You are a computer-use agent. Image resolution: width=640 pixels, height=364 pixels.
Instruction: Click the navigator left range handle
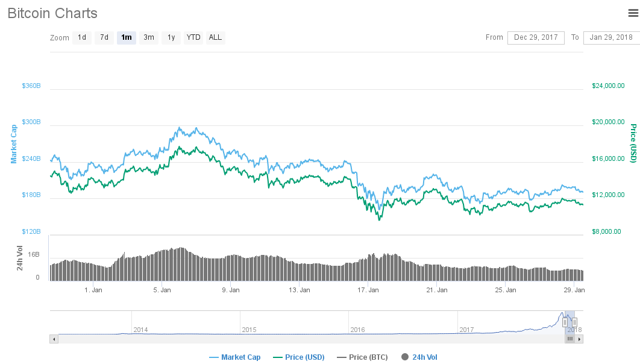pyautogui.click(x=565, y=322)
